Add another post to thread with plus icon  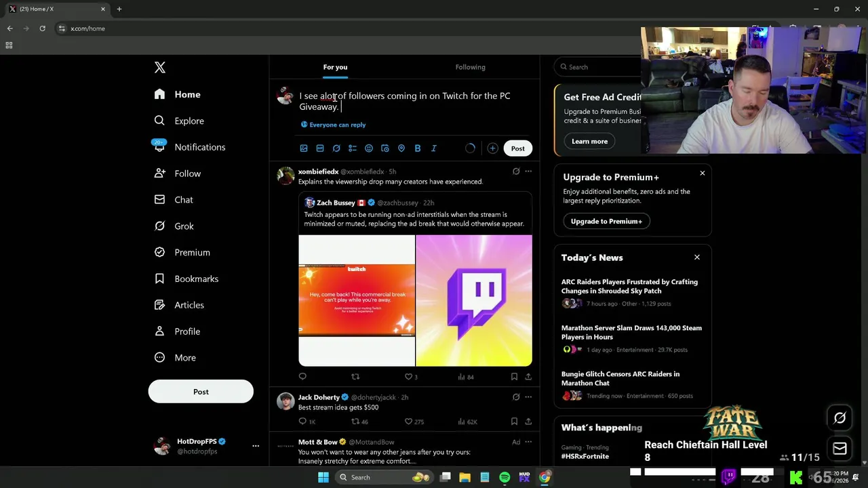point(492,148)
